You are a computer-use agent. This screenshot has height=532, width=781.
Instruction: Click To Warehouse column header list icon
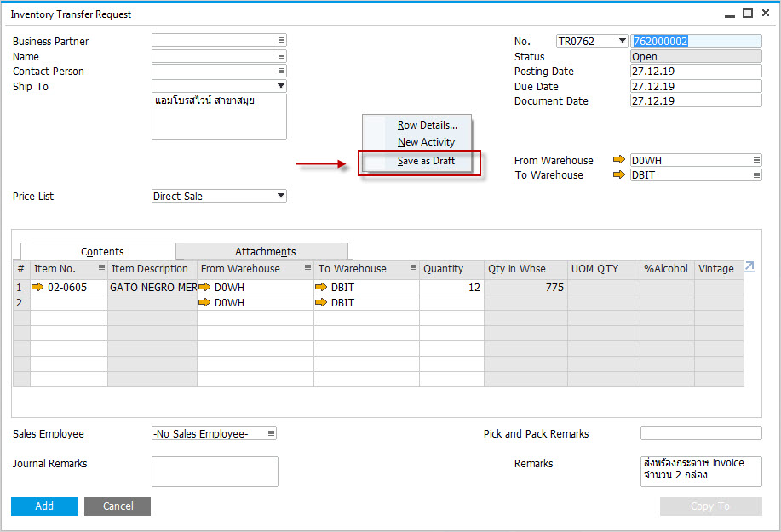(413, 268)
